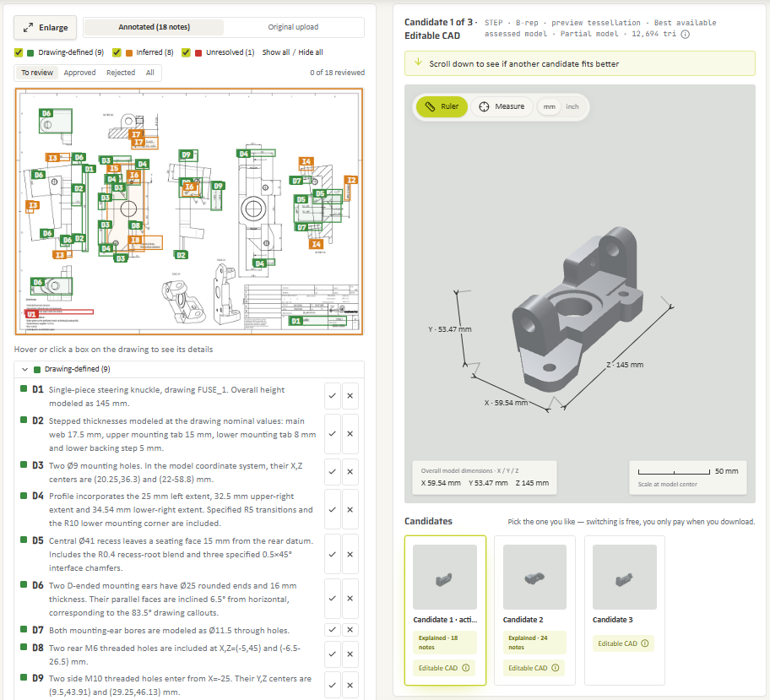Reject note D5 central recess

(350, 554)
